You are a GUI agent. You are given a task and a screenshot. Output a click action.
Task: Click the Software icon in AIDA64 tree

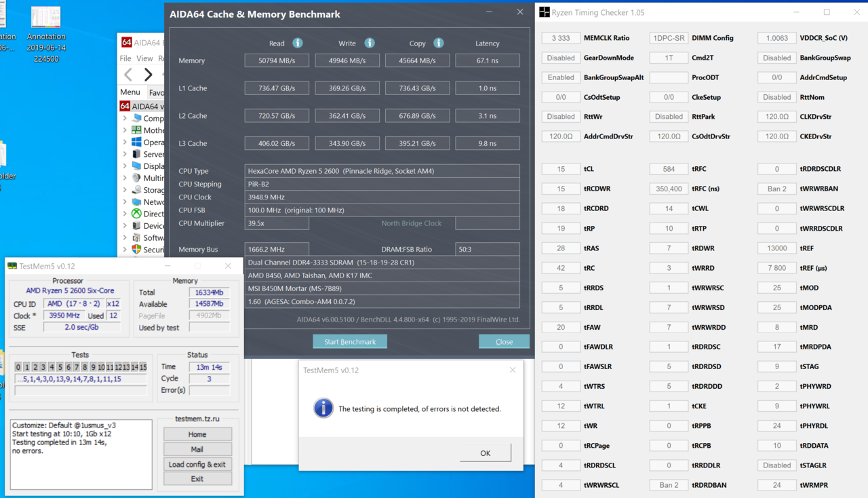(x=136, y=237)
